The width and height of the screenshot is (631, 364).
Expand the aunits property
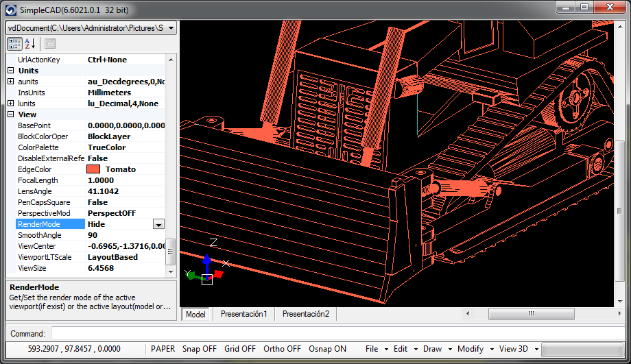click(11, 82)
